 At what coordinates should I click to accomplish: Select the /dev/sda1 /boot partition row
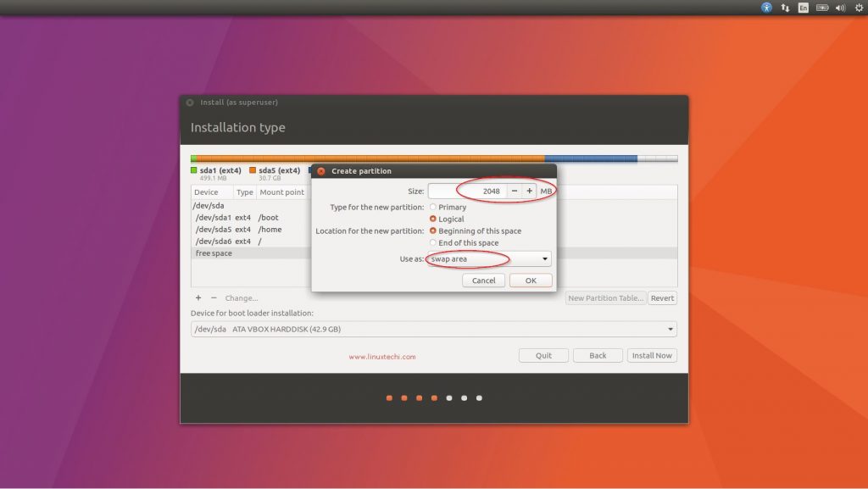click(251, 218)
